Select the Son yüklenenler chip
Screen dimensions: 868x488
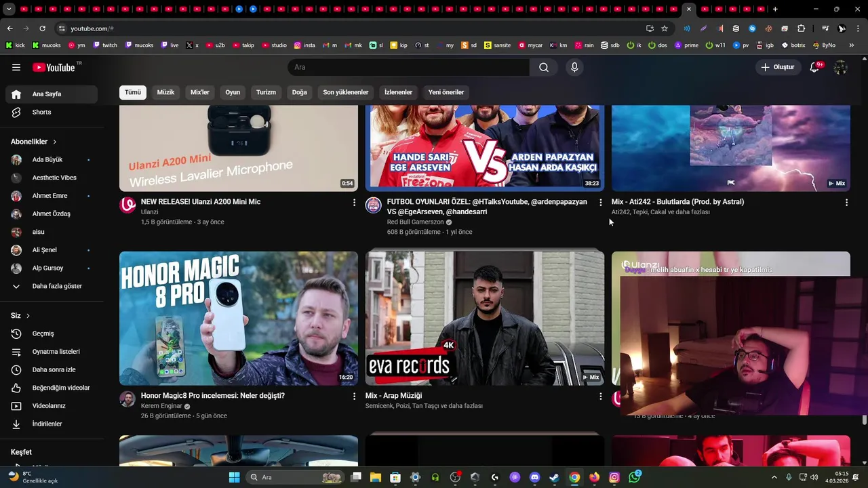pyautogui.click(x=346, y=92)
